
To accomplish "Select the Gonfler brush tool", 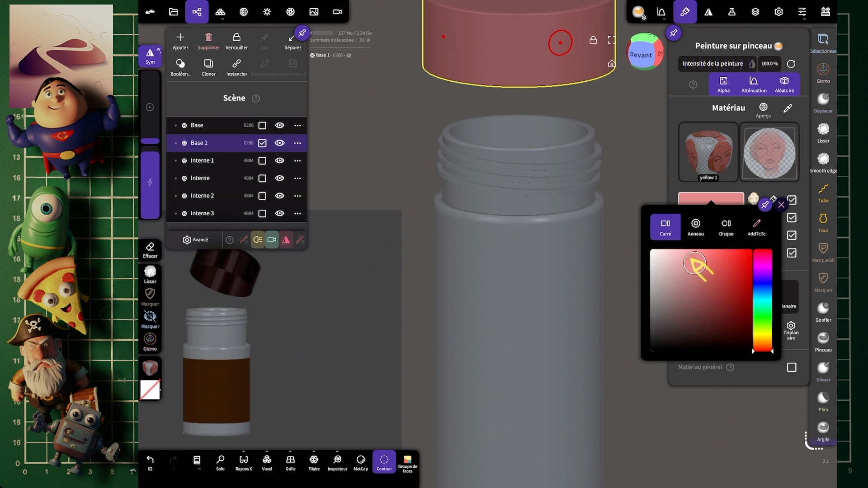I will [823, 312].
